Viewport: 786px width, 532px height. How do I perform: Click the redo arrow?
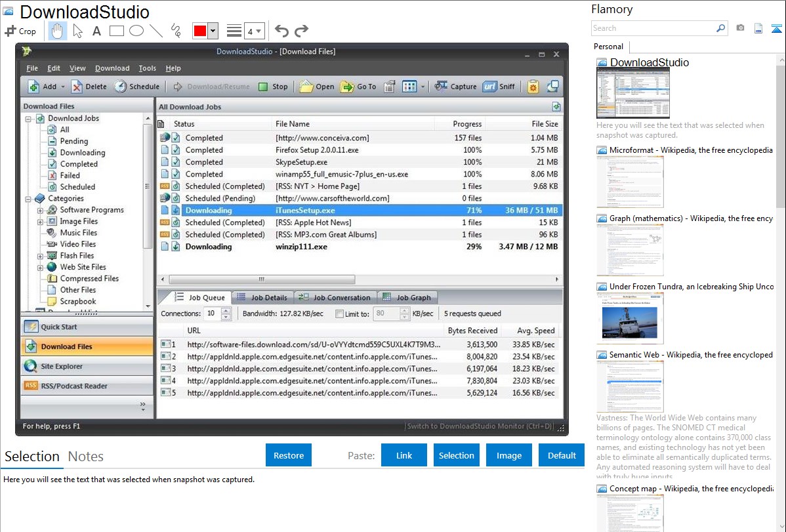coord(301,31)
